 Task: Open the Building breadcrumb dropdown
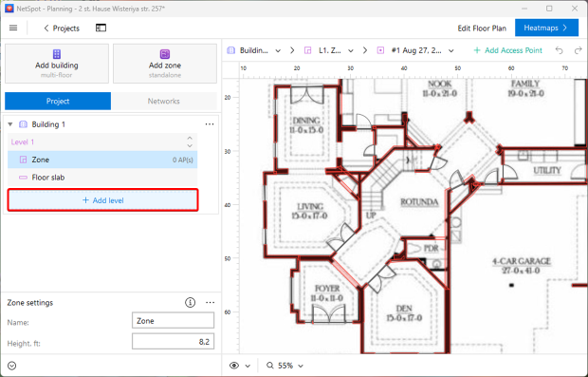click(x=278, y=50)
